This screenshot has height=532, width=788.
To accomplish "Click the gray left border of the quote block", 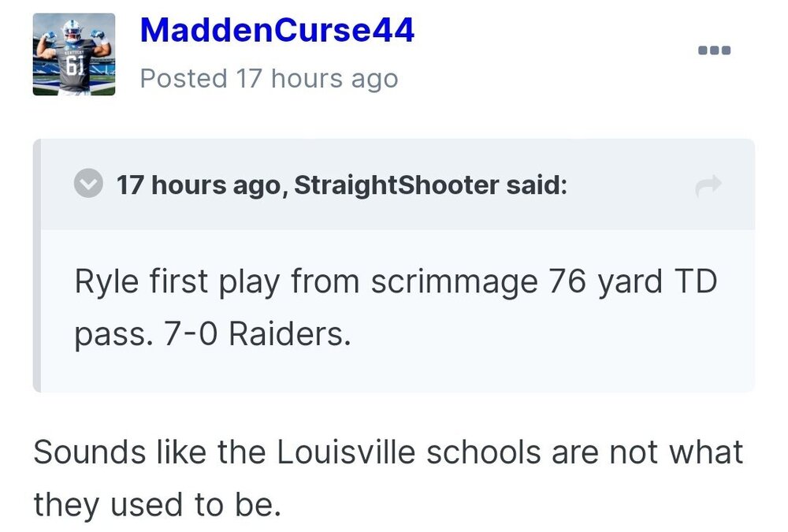I will (37, 266).
